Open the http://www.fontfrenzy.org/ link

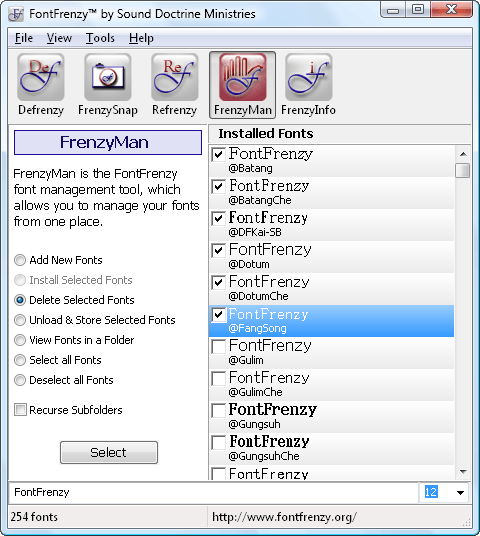[284, 517]
